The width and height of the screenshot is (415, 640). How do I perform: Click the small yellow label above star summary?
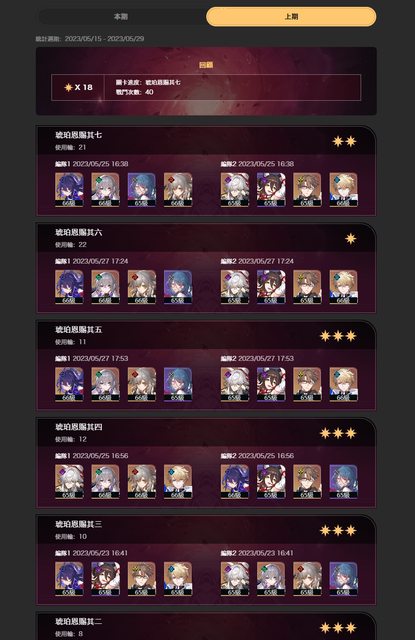206,65
